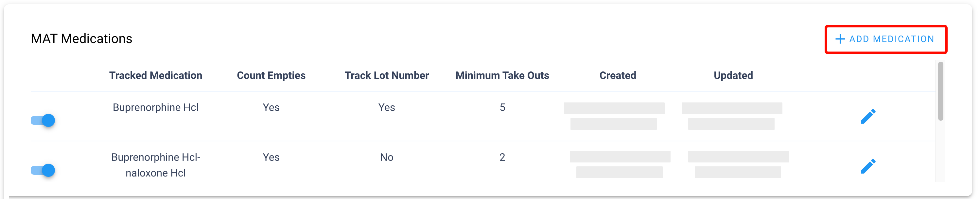
Task: Click the 'No' Track Lot Number value
Action: click(387, 157)
